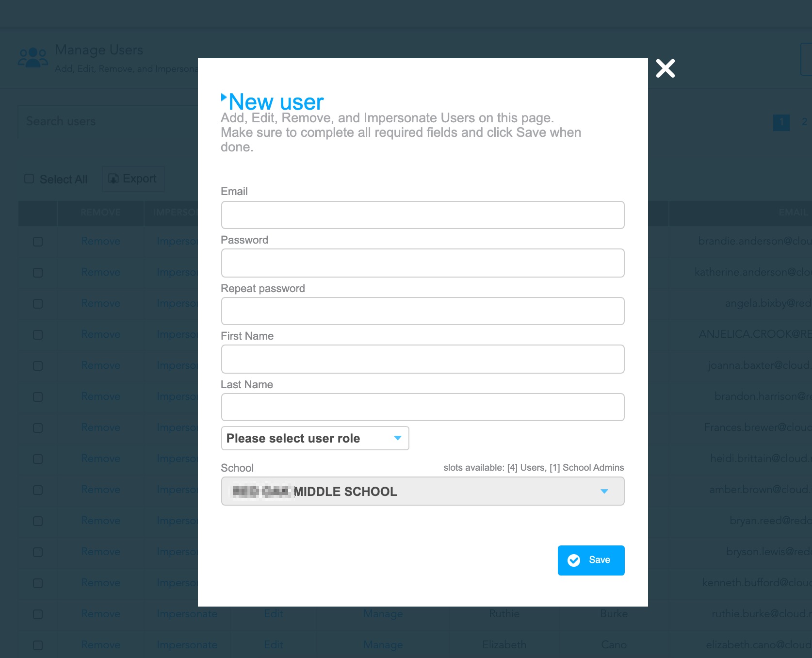Close the New user dialog with X

pos(665,68)
